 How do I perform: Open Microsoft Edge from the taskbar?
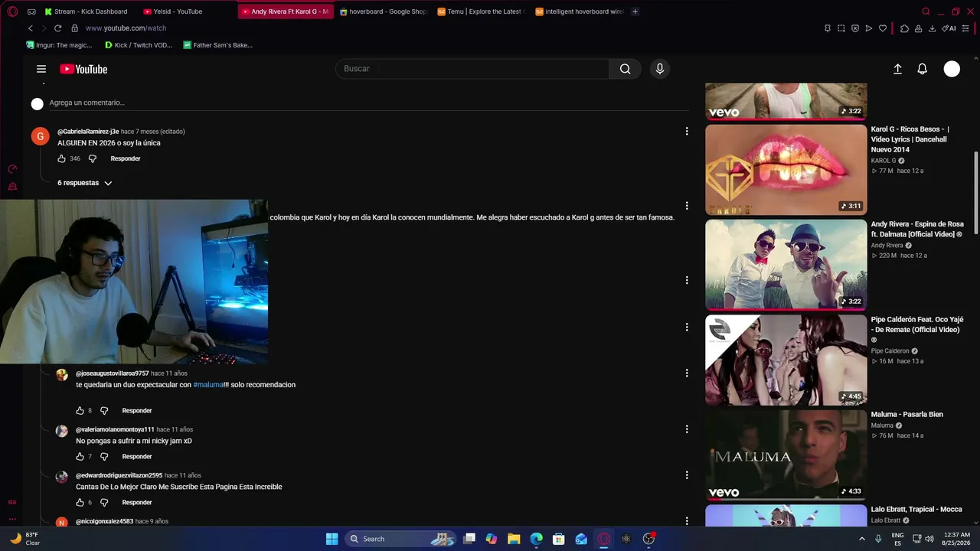pyautogui.click(x=537, y=539)
